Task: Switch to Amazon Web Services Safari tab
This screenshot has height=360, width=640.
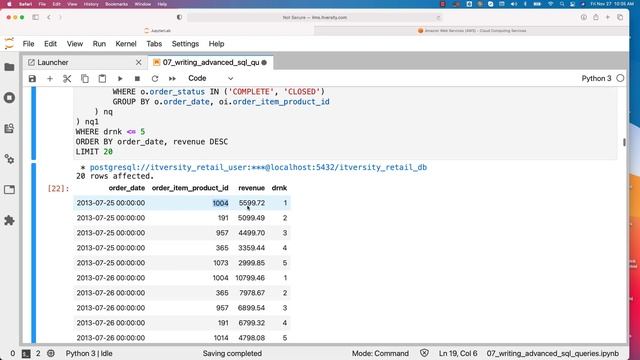Action: [x=472, y=31]
